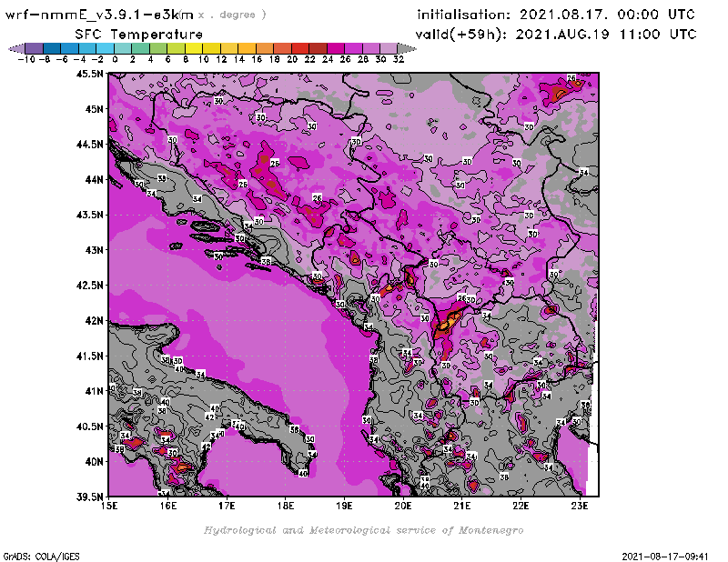Select the 19E longitude label

click(345, 506)
